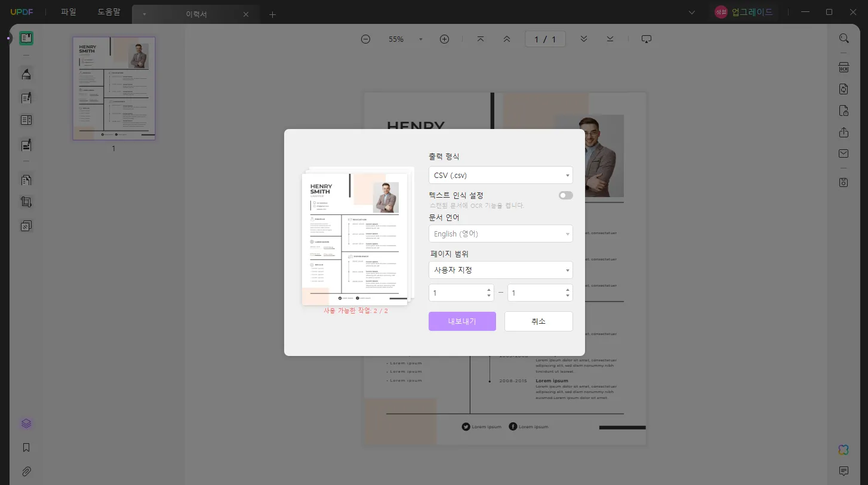Open the 문서 언어 English dropdown
Screen dimensions: 868x485
point(500,234)
